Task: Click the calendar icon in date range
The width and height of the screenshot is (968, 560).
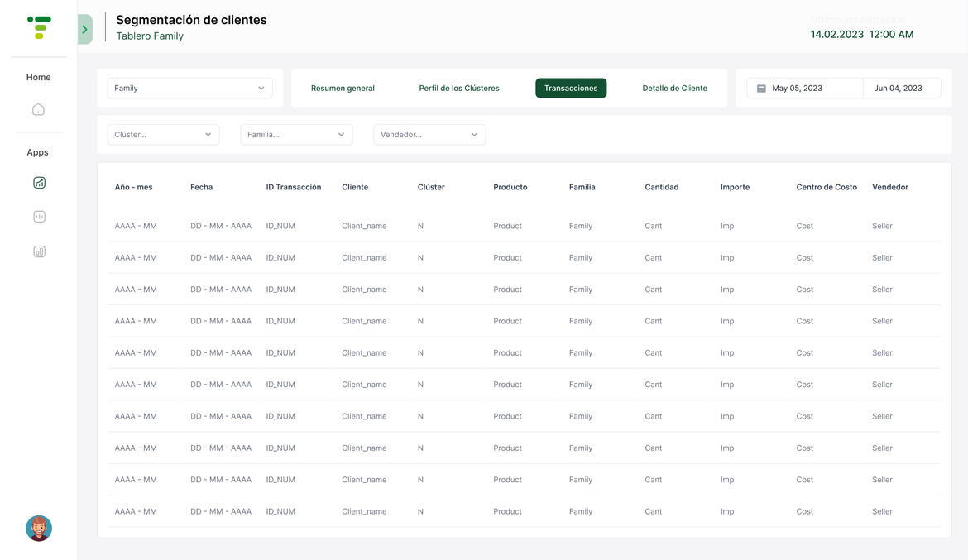Action: click(761, 89)
